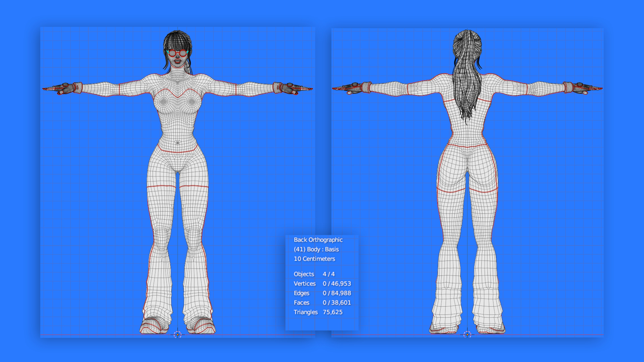
Task: Click the "10 Centimeters" grid scale text
Action: [314, 259]
